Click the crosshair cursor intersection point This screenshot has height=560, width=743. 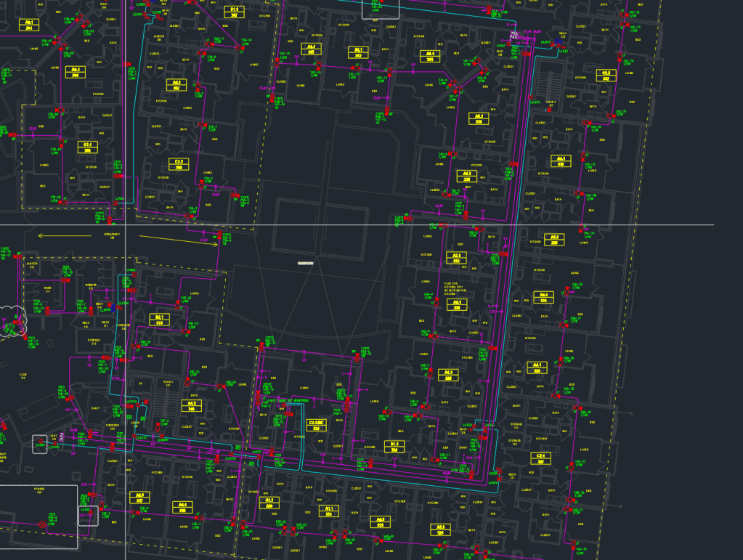tap(126, 224)
